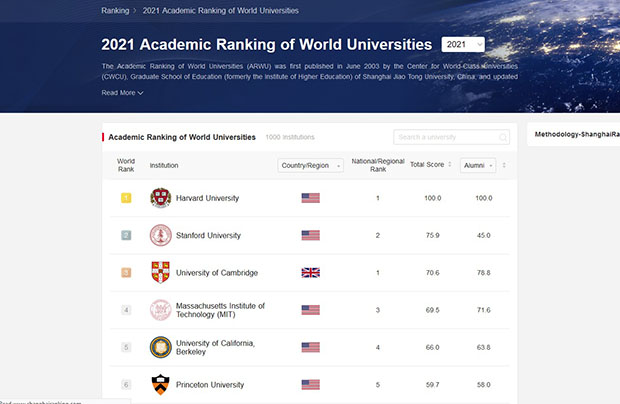Open the Alumni indicator dropdown
Screen dimensions: 620x404
click(478, 165)
